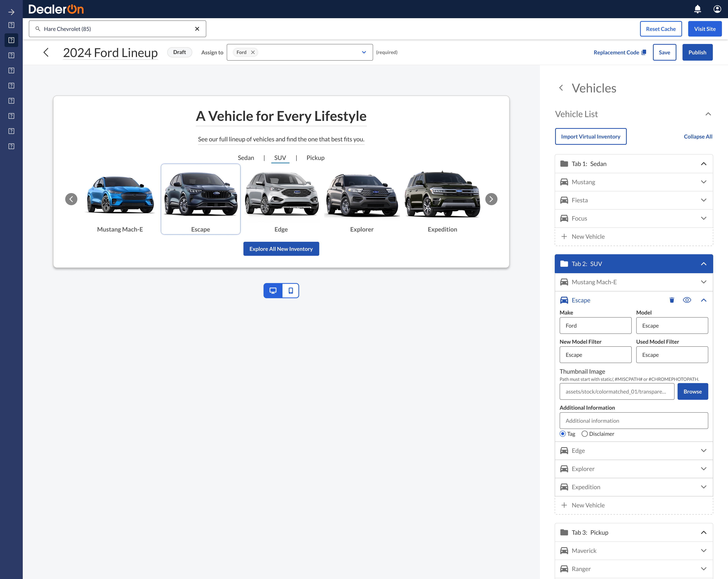
Task: Add New Vehicle under SUV tab
Action: [x=633, y=505]
